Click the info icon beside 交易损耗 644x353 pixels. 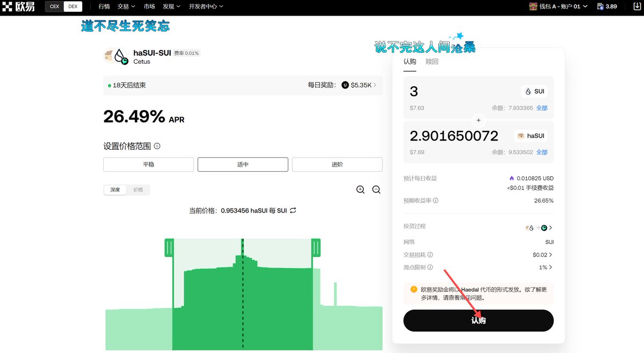(x=430, y=255)
